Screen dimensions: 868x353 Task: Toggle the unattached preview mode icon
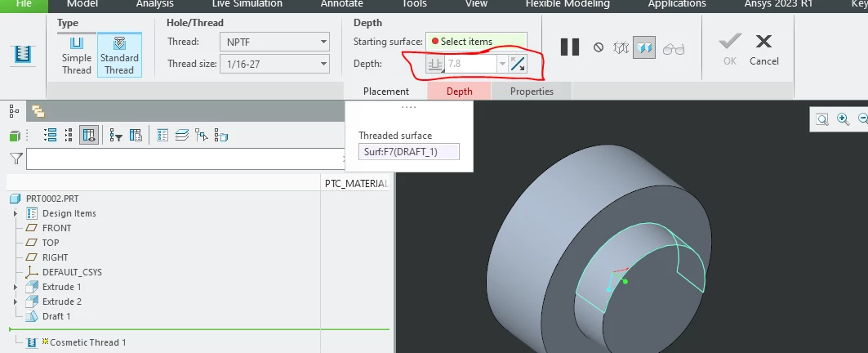621,47
